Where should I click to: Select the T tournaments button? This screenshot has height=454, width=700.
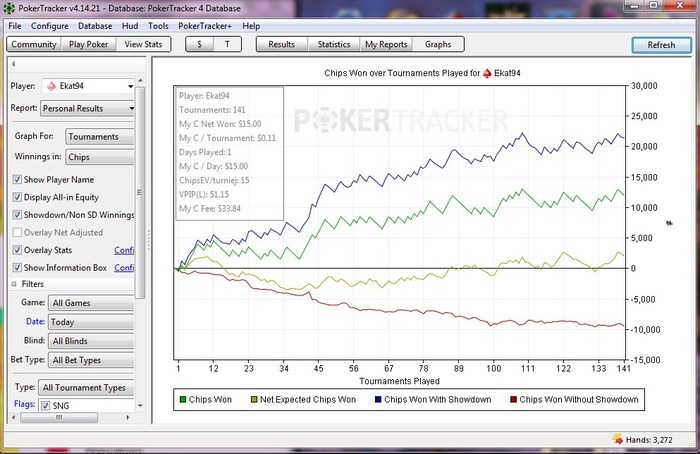click(227, 44)
